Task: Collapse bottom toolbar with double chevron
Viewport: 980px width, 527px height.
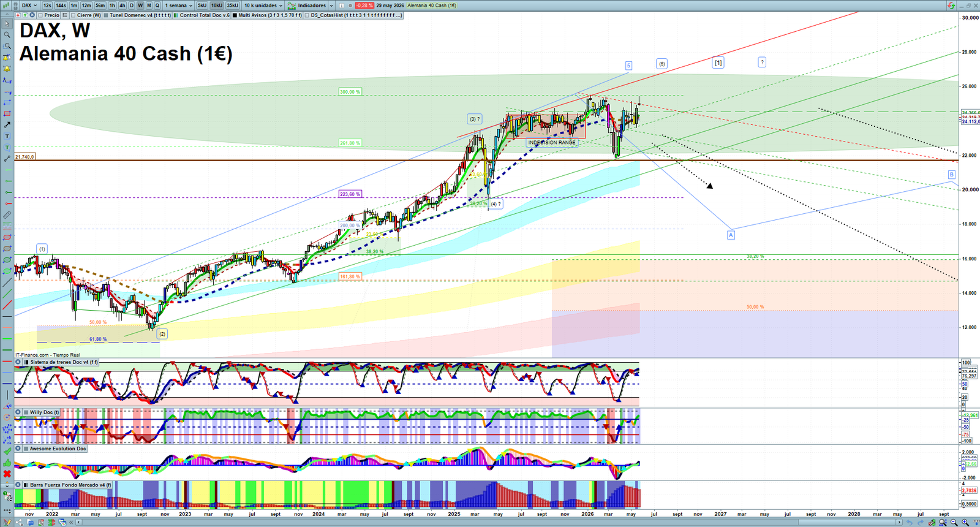Action: (x=71, y=522)
